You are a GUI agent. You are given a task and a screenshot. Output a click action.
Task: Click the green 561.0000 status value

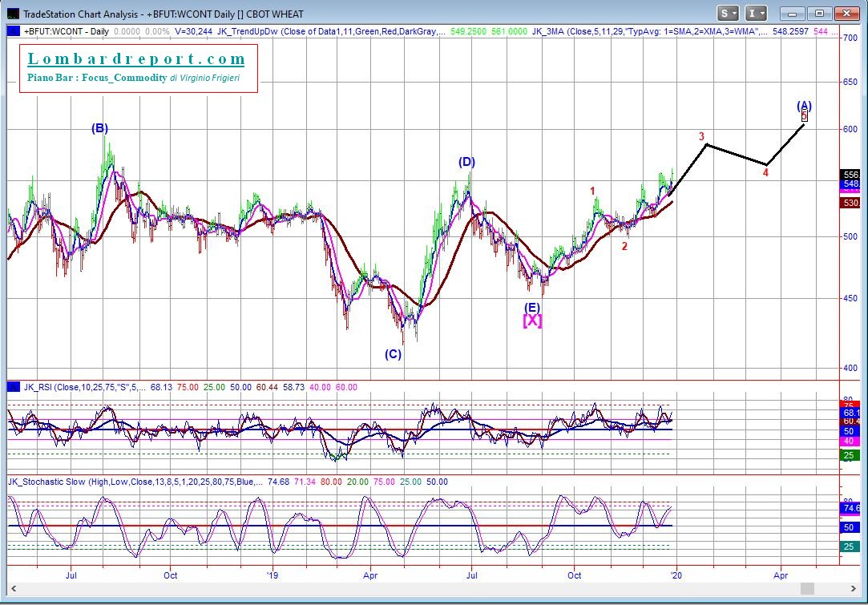tap(509, 31)
